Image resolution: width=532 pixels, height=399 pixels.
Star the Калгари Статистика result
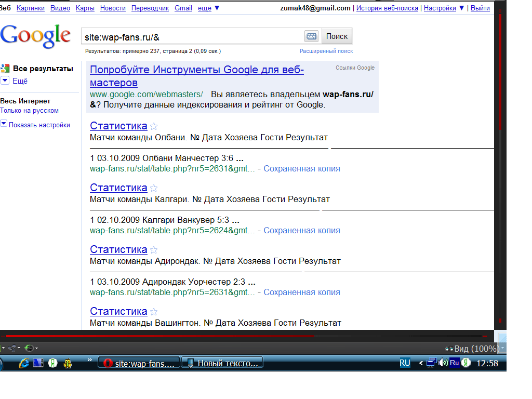(154, 188)
